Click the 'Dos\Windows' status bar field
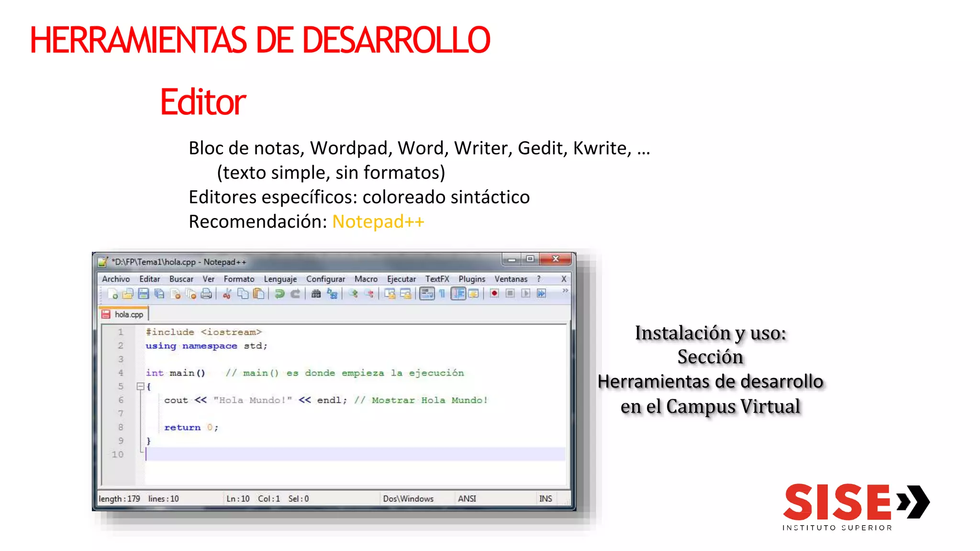 click(x=408, y=499)
